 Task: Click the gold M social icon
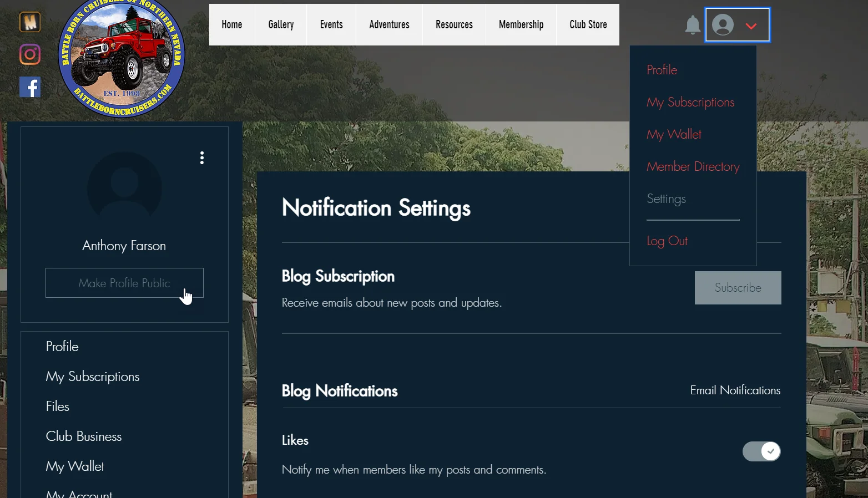click(30, 22)
